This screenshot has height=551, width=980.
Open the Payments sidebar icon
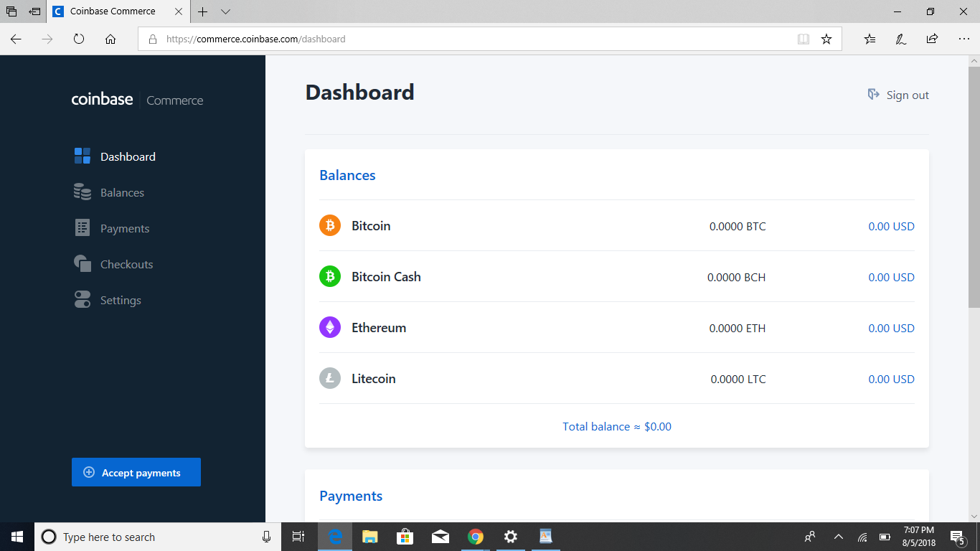point(83,227)
